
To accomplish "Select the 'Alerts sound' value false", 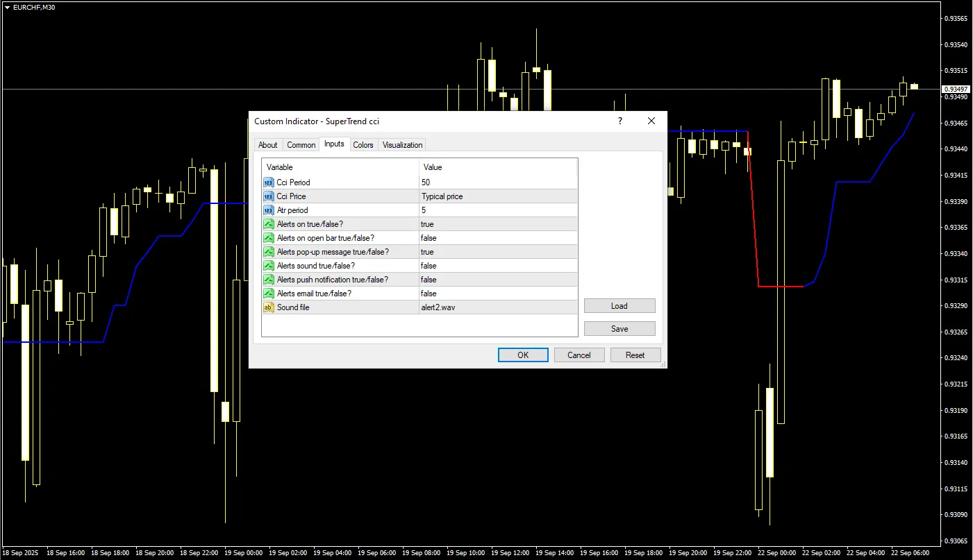I will [498, 266].
